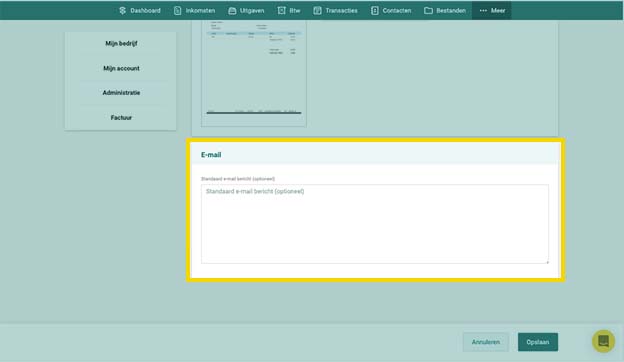This screenshot has height=362, width=624.
Task: Go to the Inkomsten section
Action: [x=194, y=11]
